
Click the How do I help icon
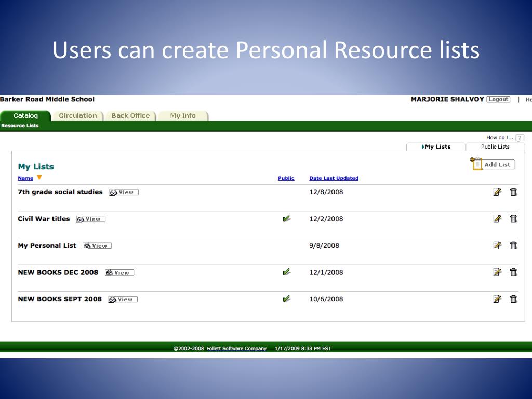(x=520, y=138)
